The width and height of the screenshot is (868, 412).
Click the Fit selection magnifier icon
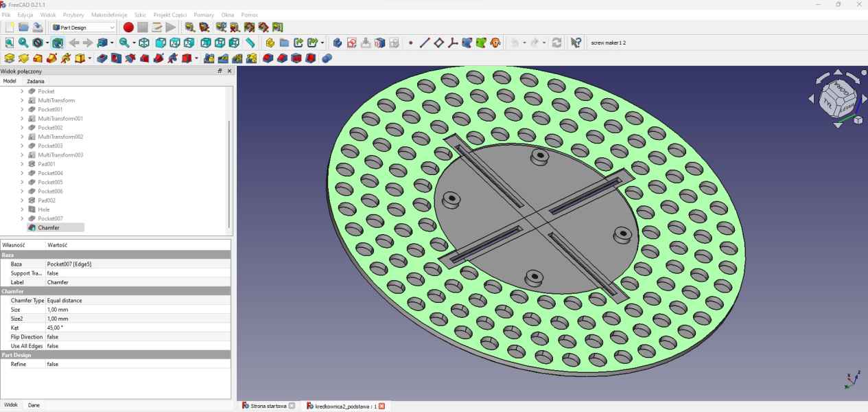(23, 43)
